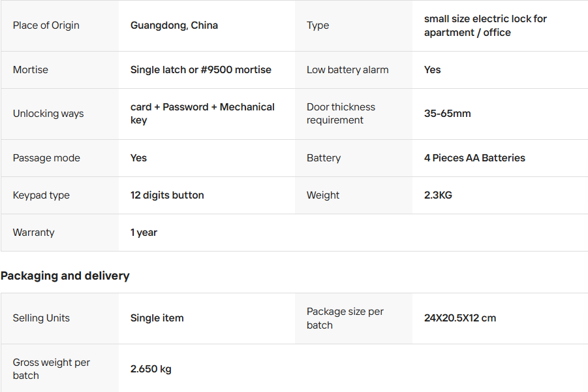Screen dimensions: 588x392
Task: Click the Type attribute label
Action: [318, 25]
